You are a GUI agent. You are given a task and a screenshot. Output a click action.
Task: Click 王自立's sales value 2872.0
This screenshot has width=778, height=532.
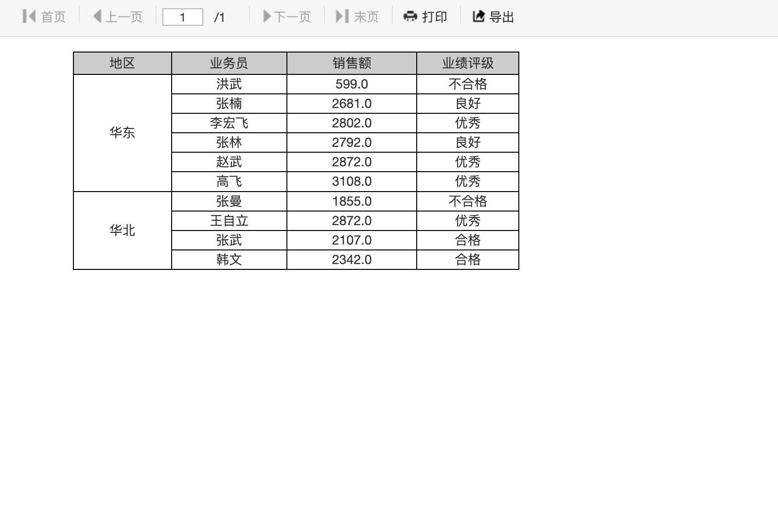click(352, 221)
